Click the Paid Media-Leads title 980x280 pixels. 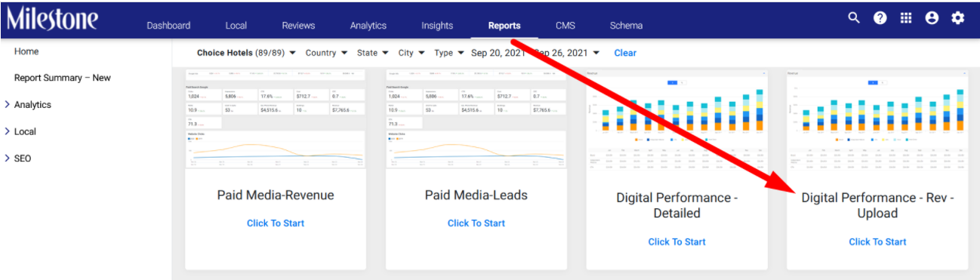point(476,195)
